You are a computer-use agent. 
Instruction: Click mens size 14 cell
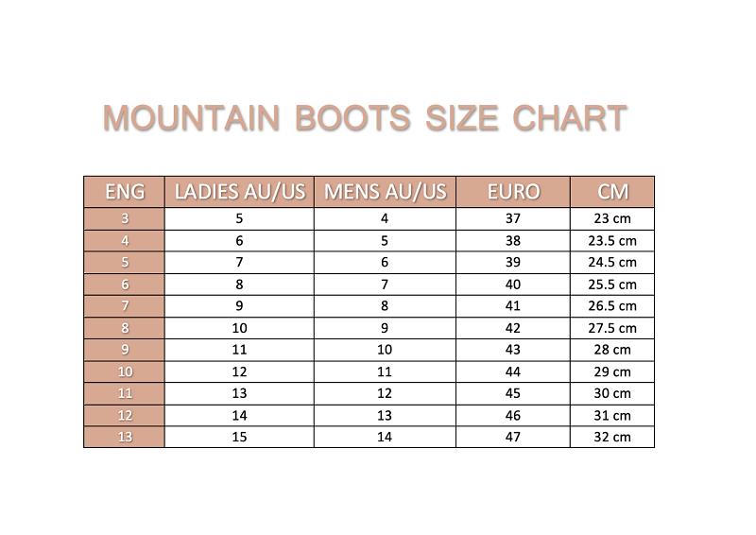coord(385,437)
